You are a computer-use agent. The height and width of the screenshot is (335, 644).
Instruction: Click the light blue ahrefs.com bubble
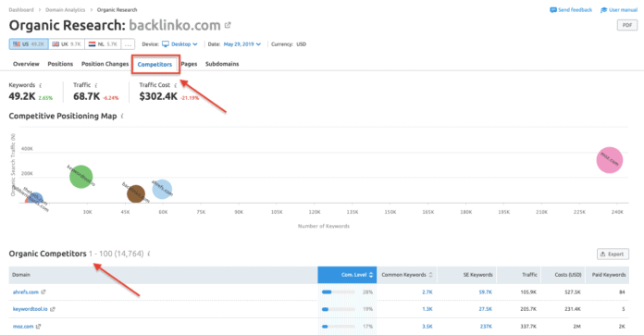click(x=162, y=189)
